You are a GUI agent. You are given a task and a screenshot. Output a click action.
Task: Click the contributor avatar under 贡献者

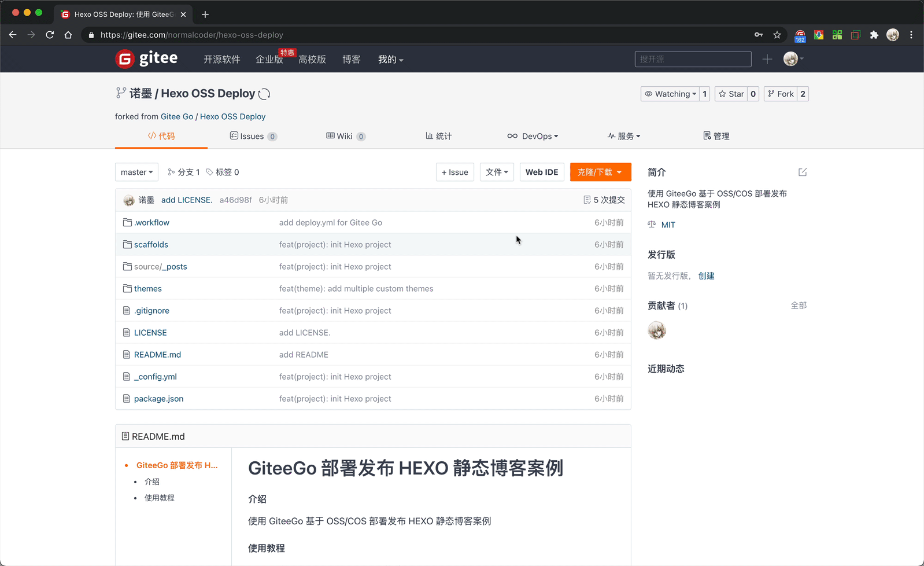(x=657, y=330)
